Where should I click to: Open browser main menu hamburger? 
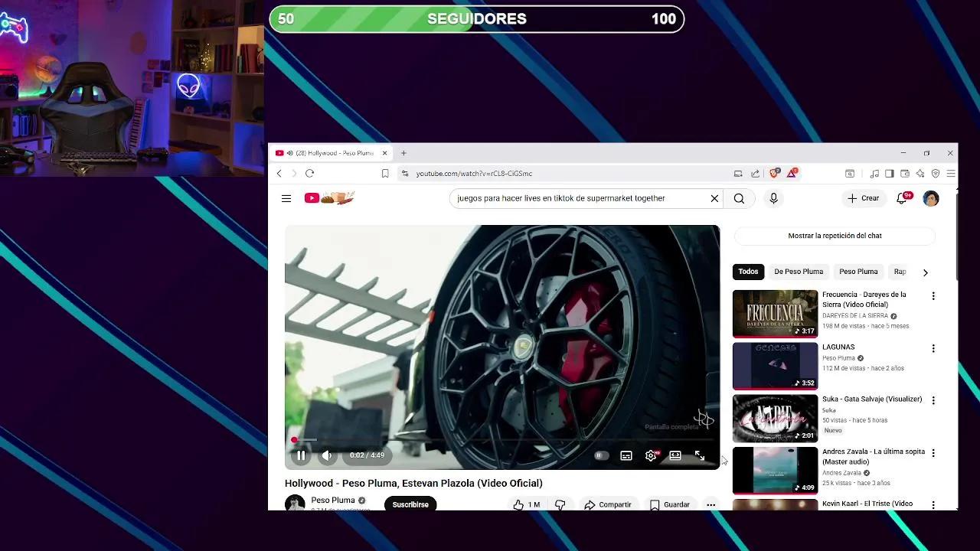click(x=951, y=174)
